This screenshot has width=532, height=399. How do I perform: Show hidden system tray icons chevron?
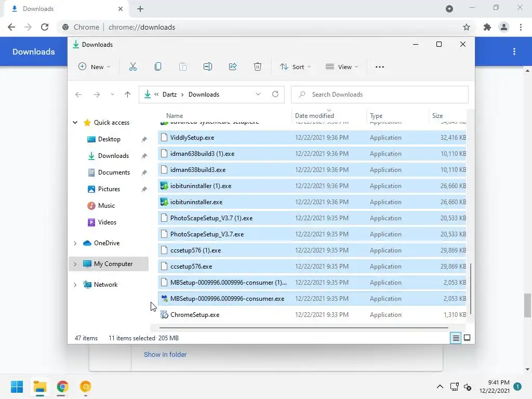(x=440, y=387)
